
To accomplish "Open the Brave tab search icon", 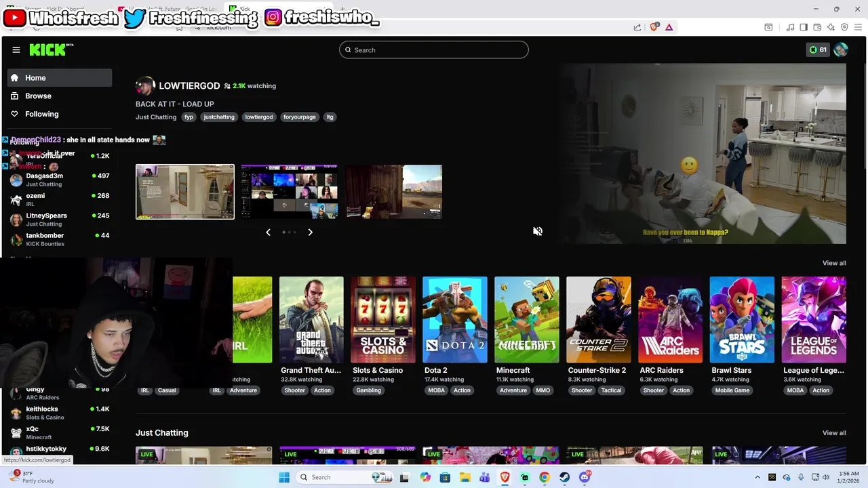I will coord(768,27).
